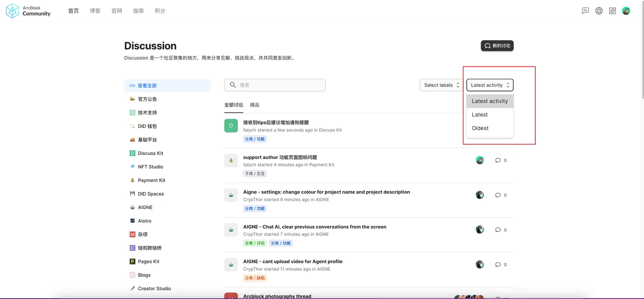Open the language globe icon

point(599,11)
